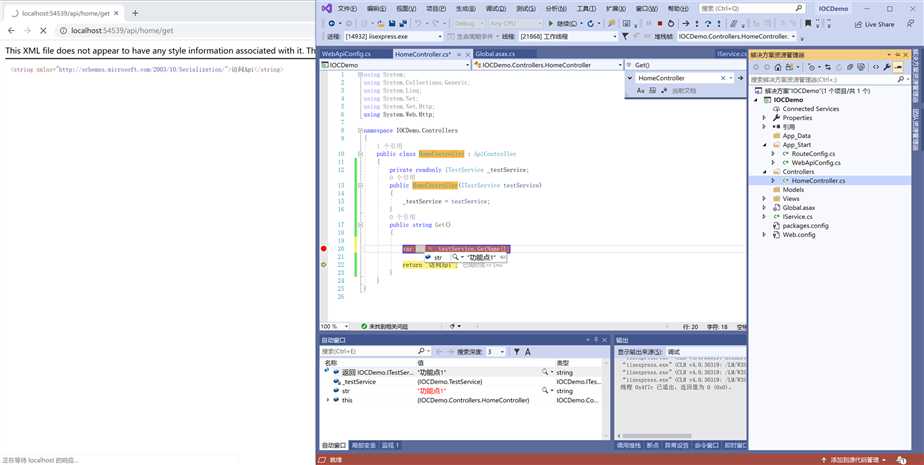Click the Show Next Statement arrow icon

click(x=686, y=24)
